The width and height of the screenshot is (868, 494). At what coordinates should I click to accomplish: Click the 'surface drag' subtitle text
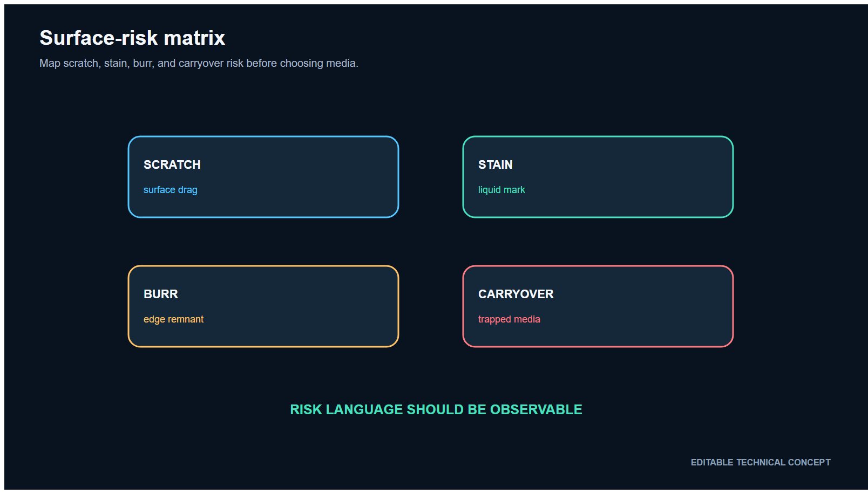tap(171, 190)
